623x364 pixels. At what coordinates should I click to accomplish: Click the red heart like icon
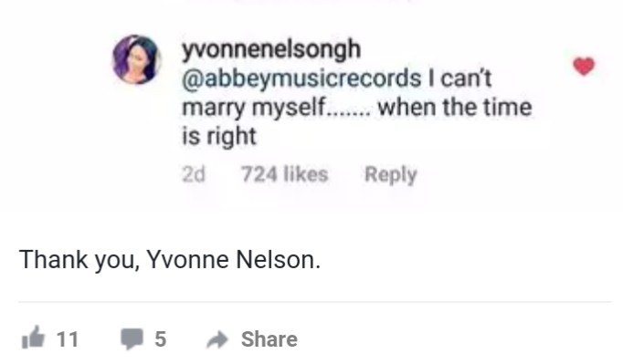584,66
